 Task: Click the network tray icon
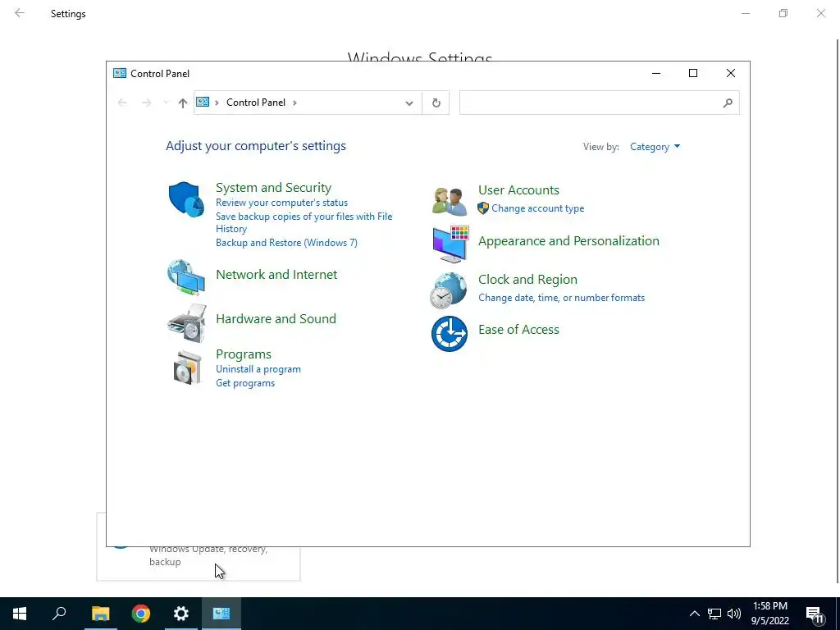tap(714, 614)
